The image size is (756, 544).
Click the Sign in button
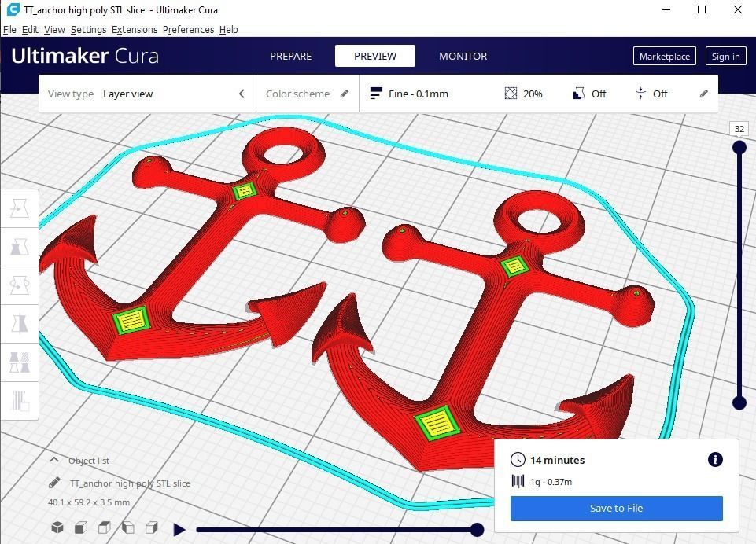click(x=725, y=57)
